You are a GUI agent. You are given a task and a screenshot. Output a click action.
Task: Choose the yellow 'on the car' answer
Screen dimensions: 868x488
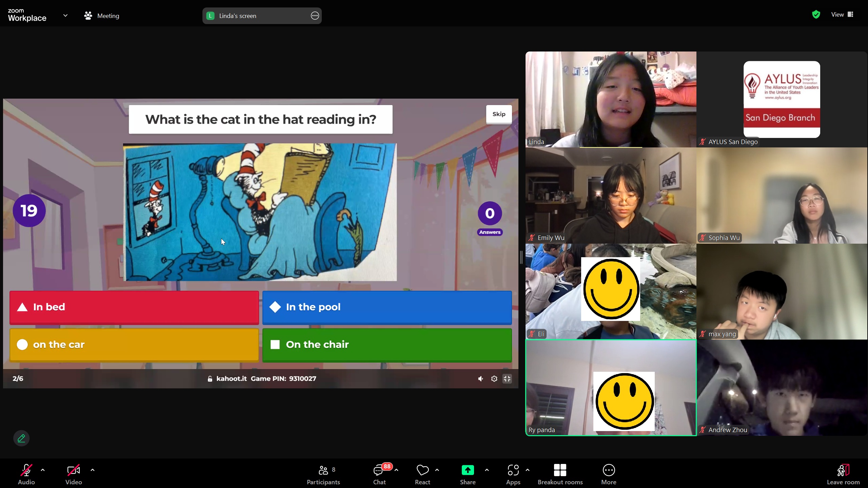(x=134, y=345)
